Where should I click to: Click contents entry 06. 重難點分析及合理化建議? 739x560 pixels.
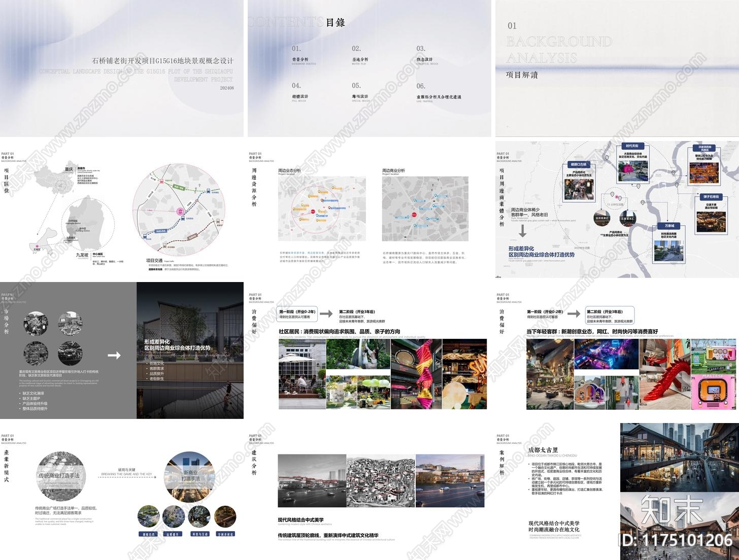(x=439, y=92)
